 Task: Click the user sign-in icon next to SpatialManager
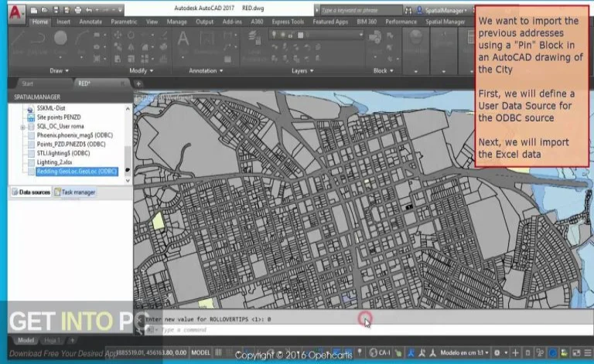[x=419, y=10]
